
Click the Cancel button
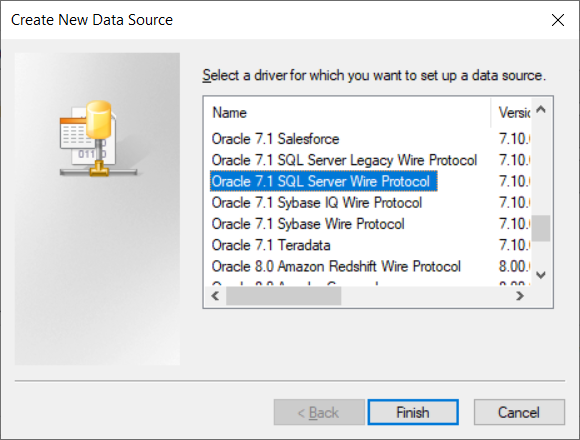(519, 412)
